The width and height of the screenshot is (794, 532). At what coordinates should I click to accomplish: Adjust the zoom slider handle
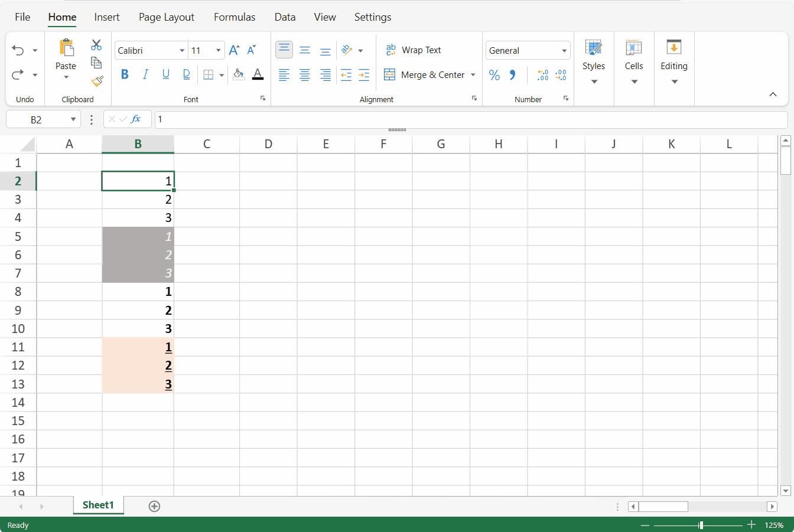pos(701,525)
